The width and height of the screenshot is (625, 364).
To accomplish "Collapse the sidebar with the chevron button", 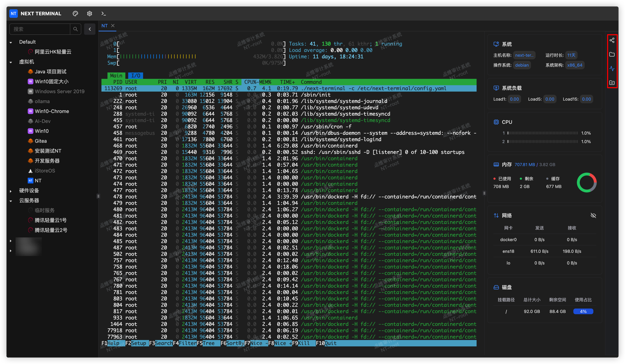I will coord(90,29).
